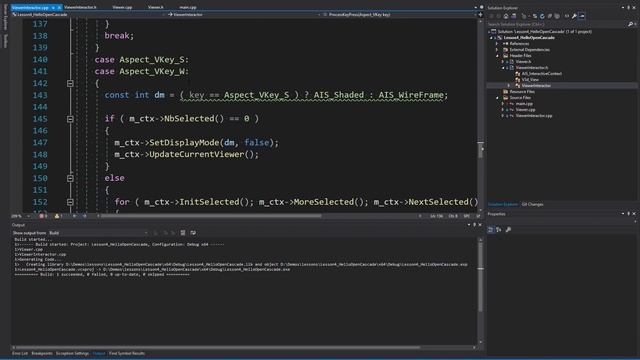Screen dimensions: 640x360
Task: Select the Output bottom tab
Action: click(x=99, y=353)
